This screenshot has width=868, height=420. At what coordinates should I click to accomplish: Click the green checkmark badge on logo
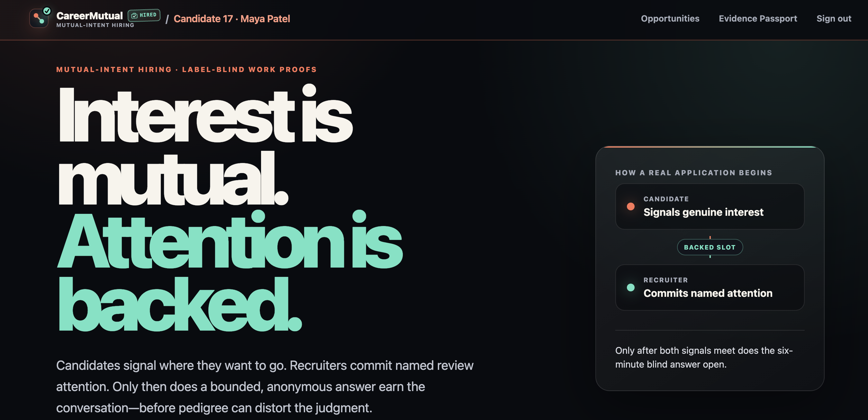coord(47,11)
